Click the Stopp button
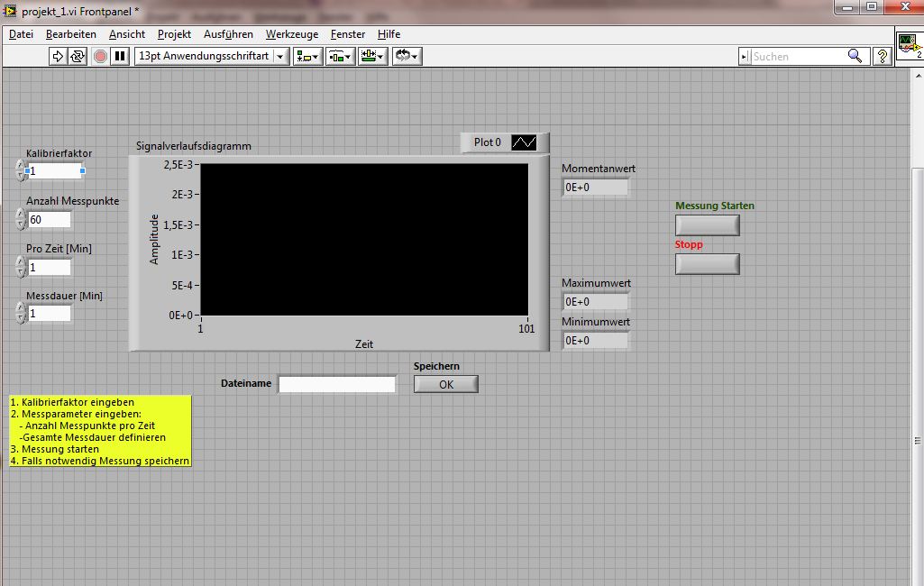924x586 pixels. pos(707,264)
